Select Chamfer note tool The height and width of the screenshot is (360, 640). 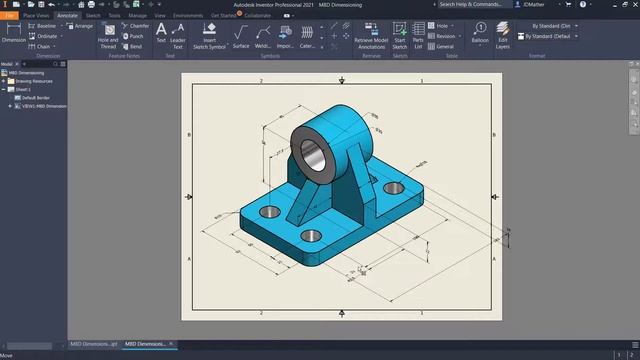click(136, 26)
